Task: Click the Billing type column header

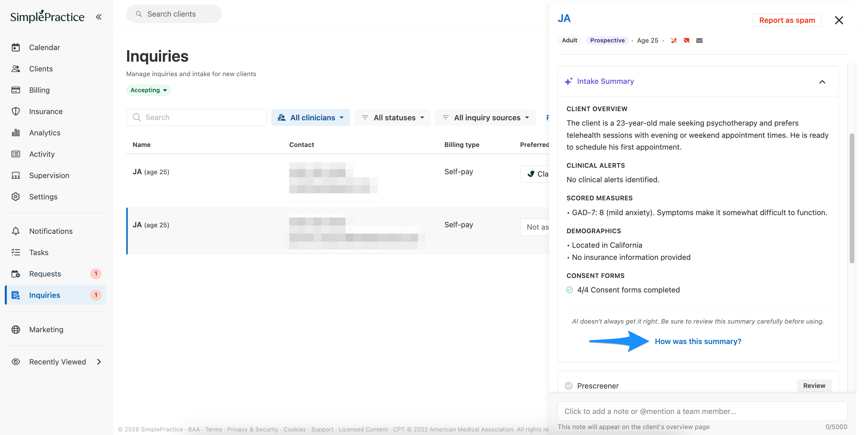Action: (462, 145)
